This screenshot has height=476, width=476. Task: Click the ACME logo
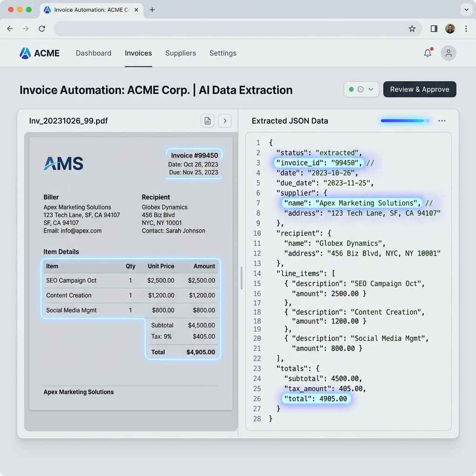[40, 53]
